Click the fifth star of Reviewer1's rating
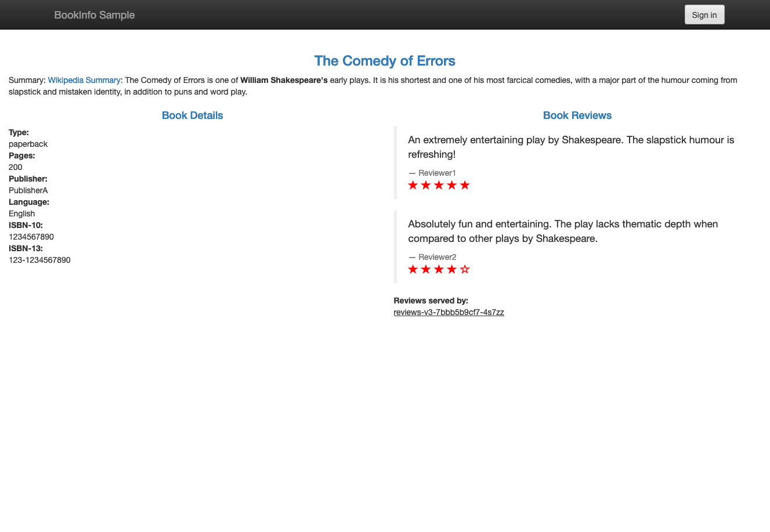 [465, 185]
